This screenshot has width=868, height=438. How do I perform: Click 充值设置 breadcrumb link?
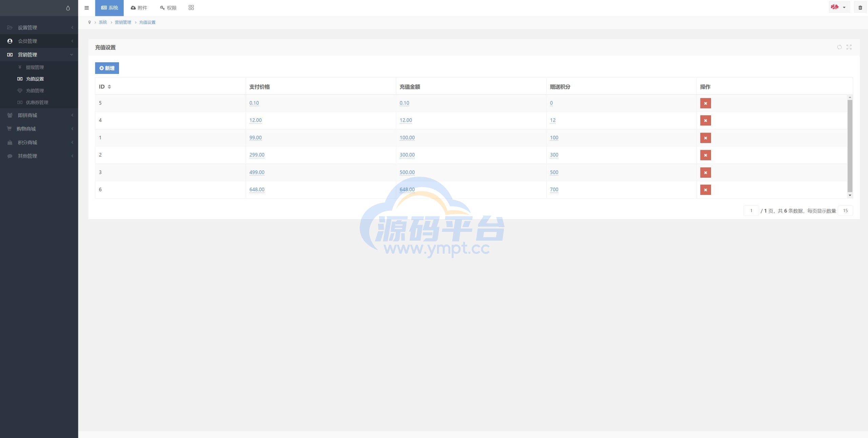point(147,22)
